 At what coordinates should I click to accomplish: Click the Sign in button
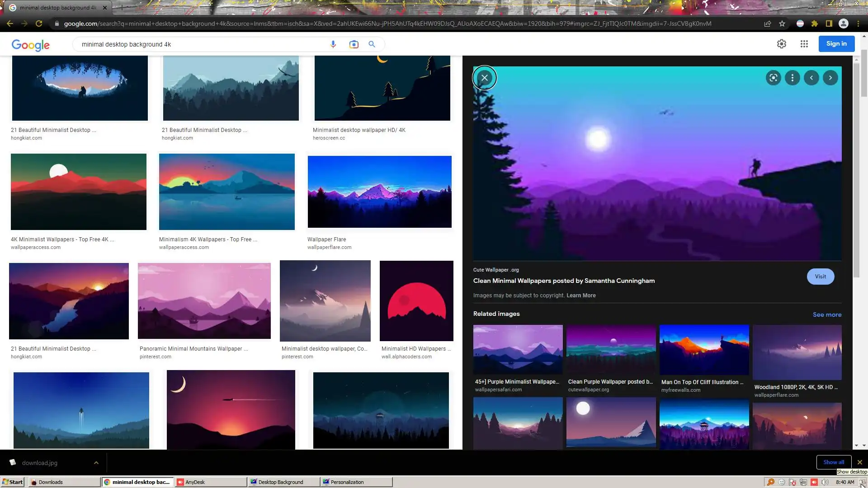tap(836, 44)
